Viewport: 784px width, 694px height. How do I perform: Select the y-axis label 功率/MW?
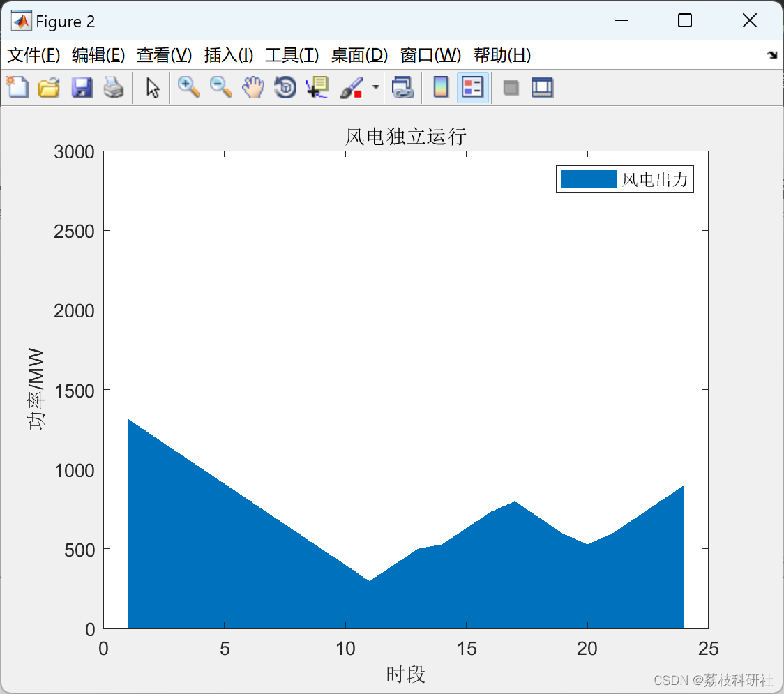point(36,389)
